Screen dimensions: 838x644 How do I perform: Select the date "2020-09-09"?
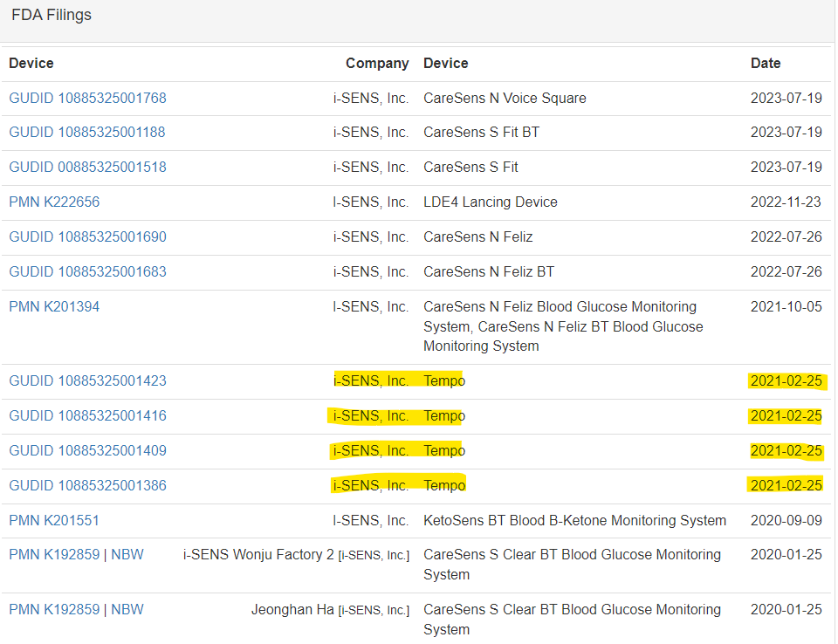(x=786, y=521)
